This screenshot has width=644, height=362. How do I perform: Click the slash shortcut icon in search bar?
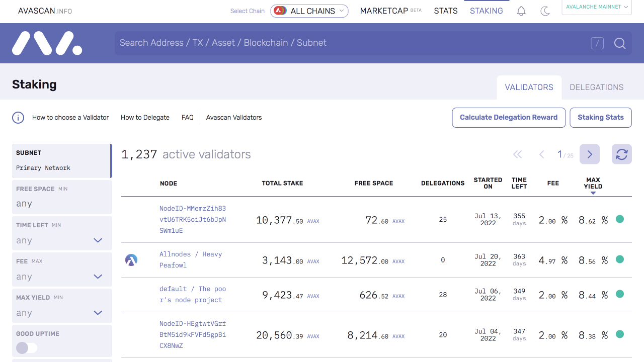597,43
